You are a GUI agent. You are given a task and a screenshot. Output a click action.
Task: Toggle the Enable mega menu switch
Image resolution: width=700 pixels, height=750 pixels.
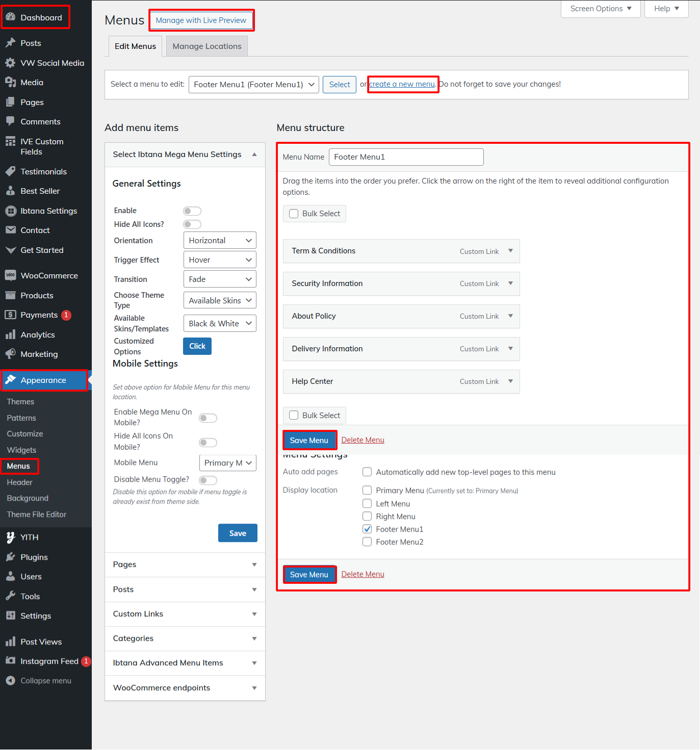coord(192,211)
